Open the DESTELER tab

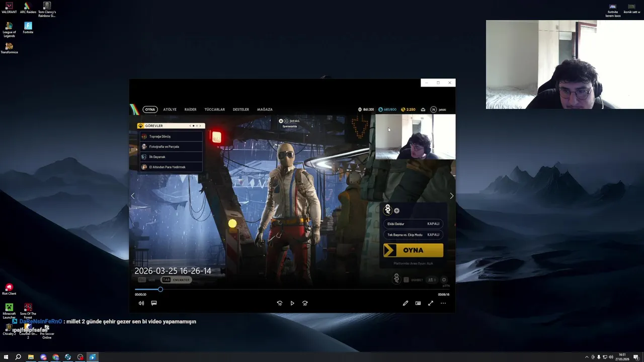point(240,110)
